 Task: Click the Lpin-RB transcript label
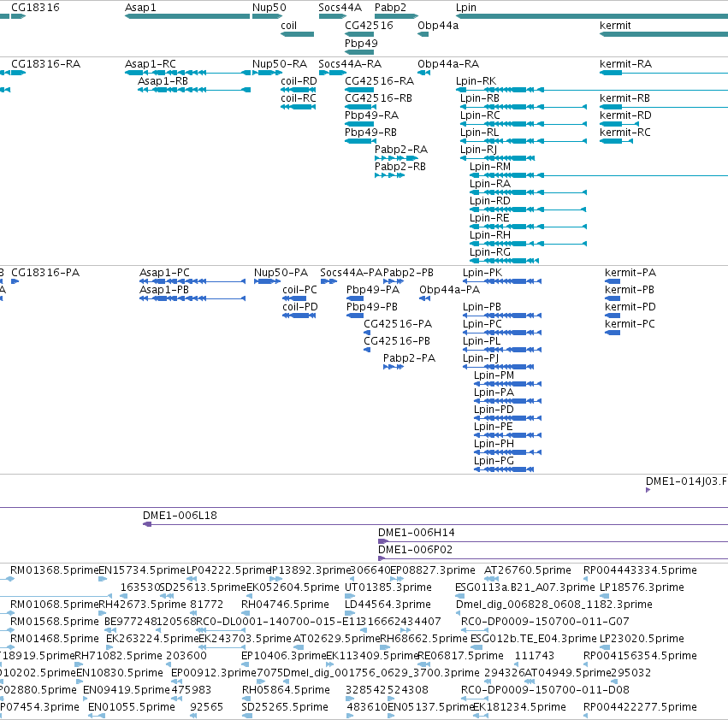coord(480,98)
